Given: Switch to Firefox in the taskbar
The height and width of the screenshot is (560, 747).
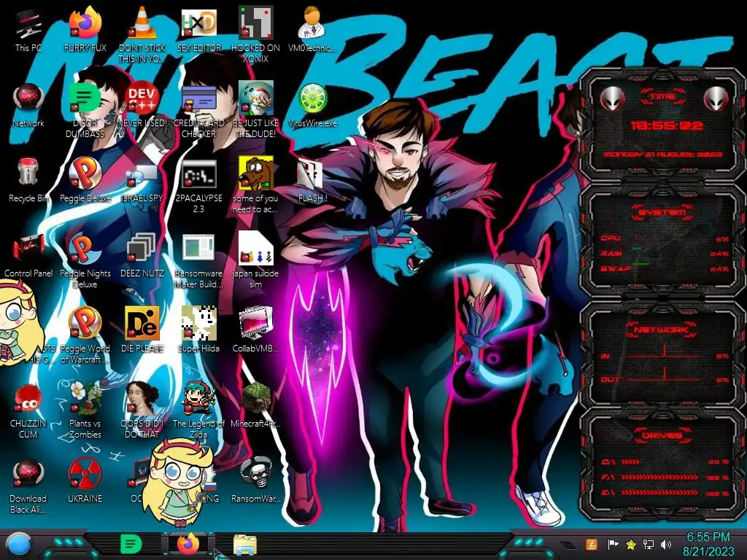Looking at the screenshot, I should (x=187, y=544).
